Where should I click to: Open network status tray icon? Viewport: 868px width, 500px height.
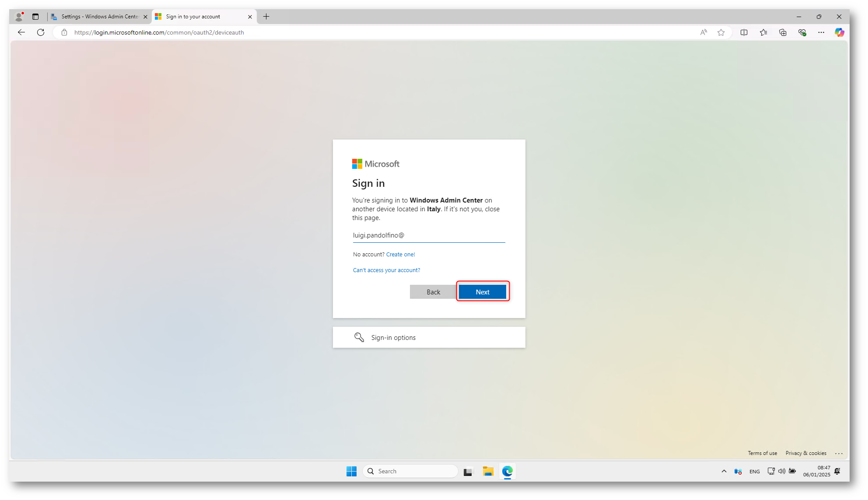pyautogui.click(x=771, y=471)
